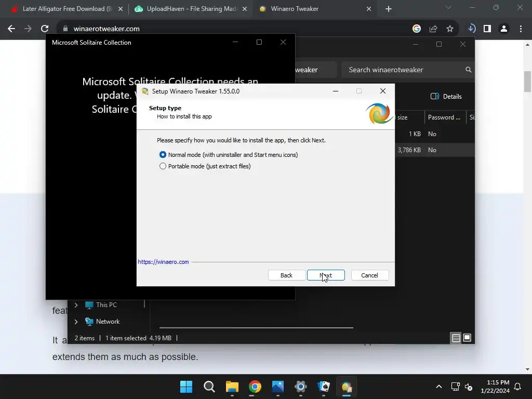This screenshot has height=399, width=532.
Task: Open Winaero Tweaker setup taskbar icon
Action: [x=347, y=387]
